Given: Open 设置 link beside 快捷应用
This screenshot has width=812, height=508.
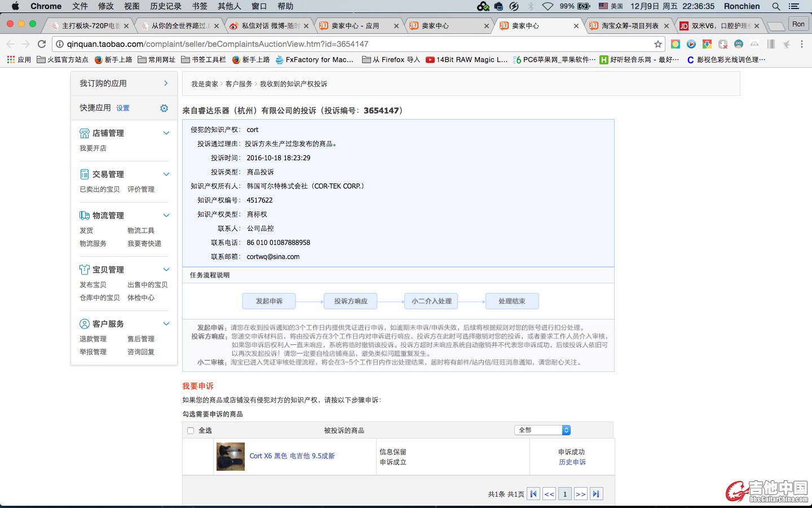Looking at the screenshot, I should pyautogui.click(x=123, y=108).
